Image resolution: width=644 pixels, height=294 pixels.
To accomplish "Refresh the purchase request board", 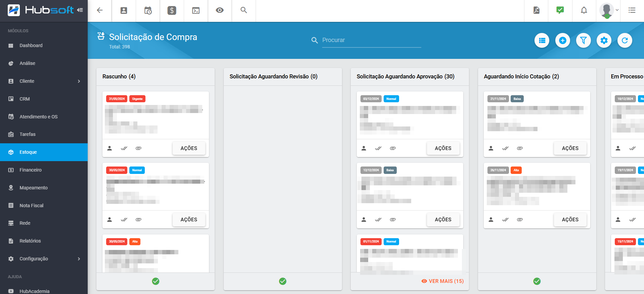I will point(625,40).
